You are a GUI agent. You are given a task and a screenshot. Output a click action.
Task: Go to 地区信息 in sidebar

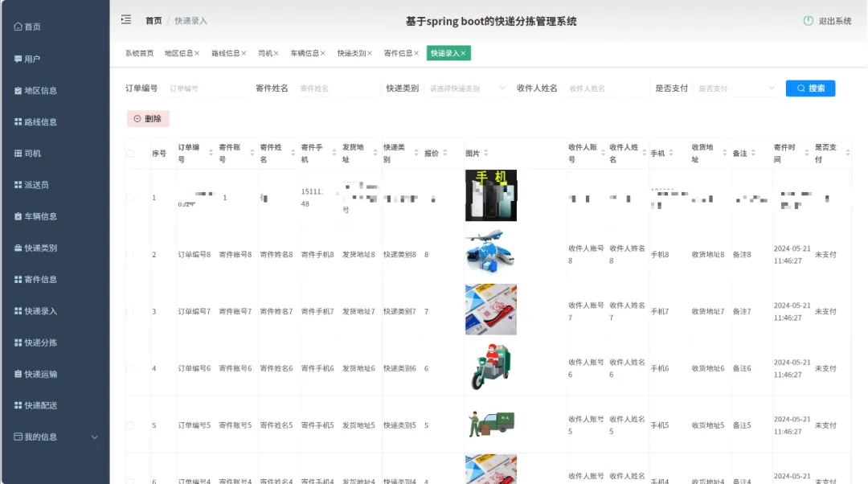35,90
